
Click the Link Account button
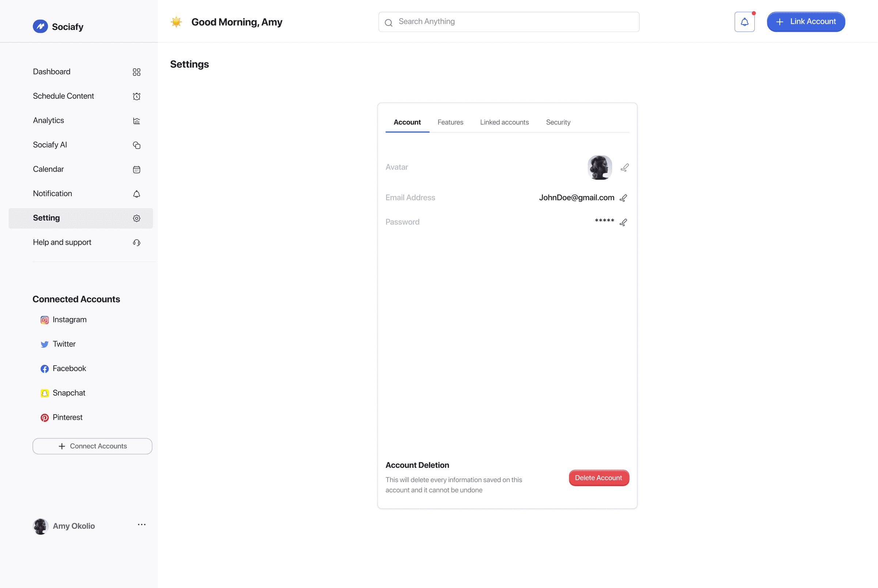(805, 22)
